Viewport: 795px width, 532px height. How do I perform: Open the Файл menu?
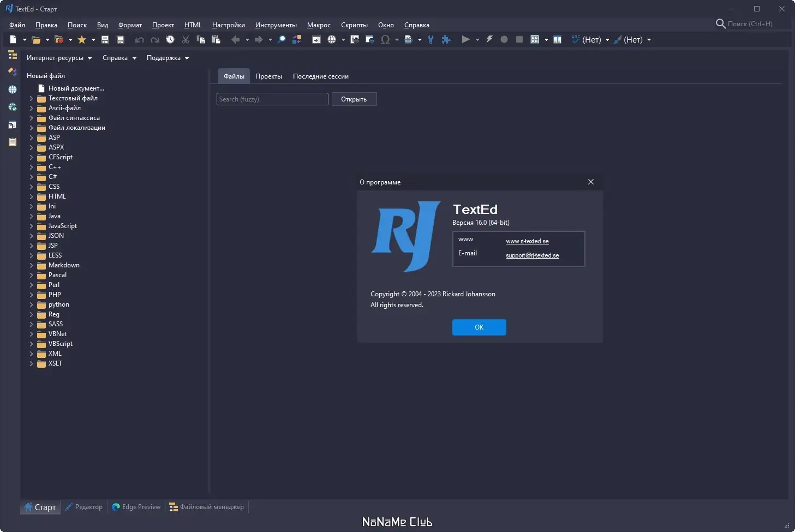(17, 25)
